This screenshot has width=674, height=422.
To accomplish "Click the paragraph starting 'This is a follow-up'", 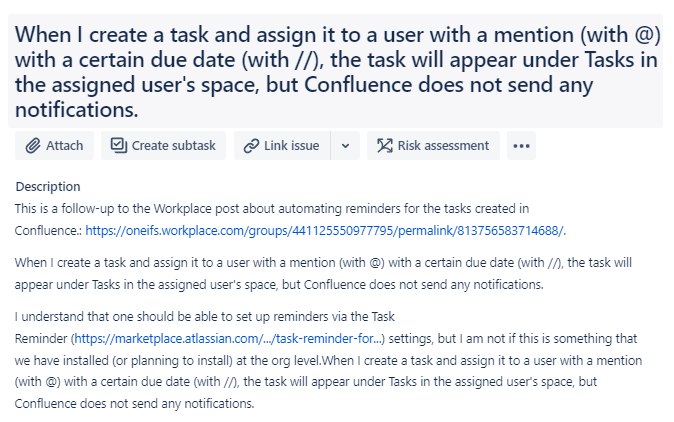I will (290, 220).
